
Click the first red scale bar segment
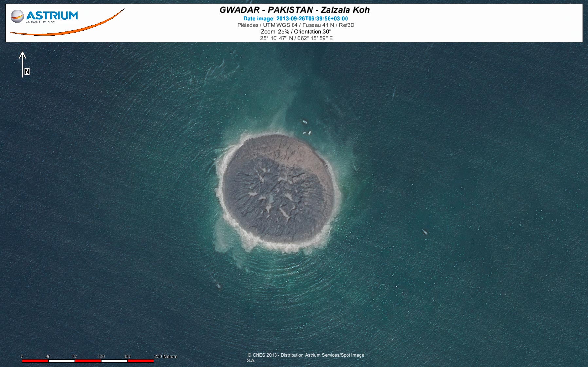pyautogui.click(x=35, y=361)
